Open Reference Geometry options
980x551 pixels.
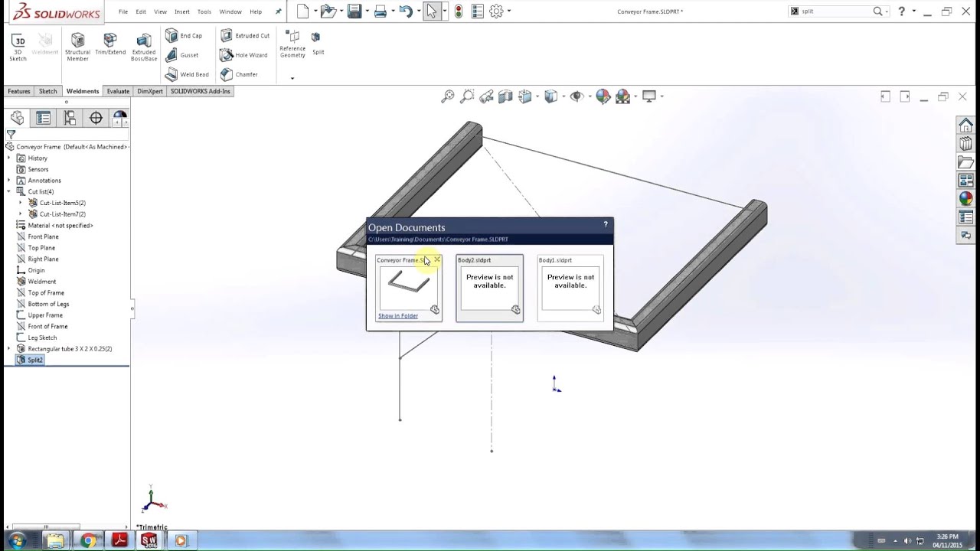pos(292,44)
